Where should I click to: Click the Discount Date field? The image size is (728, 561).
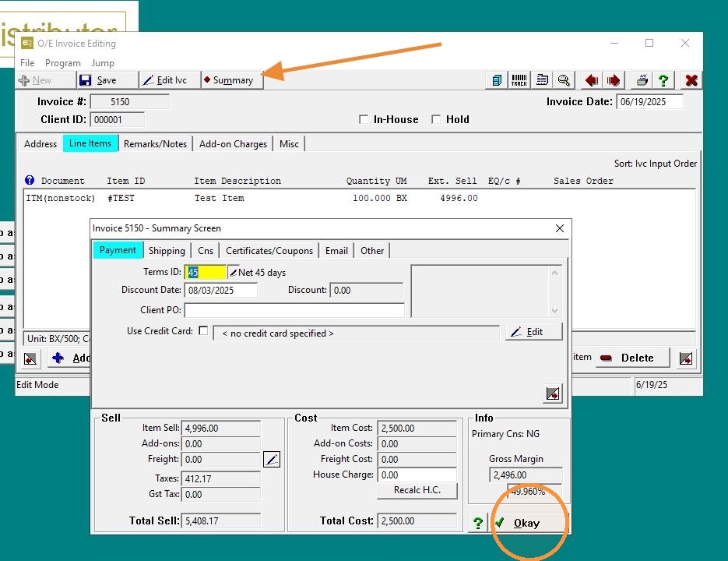coord(220,290)
